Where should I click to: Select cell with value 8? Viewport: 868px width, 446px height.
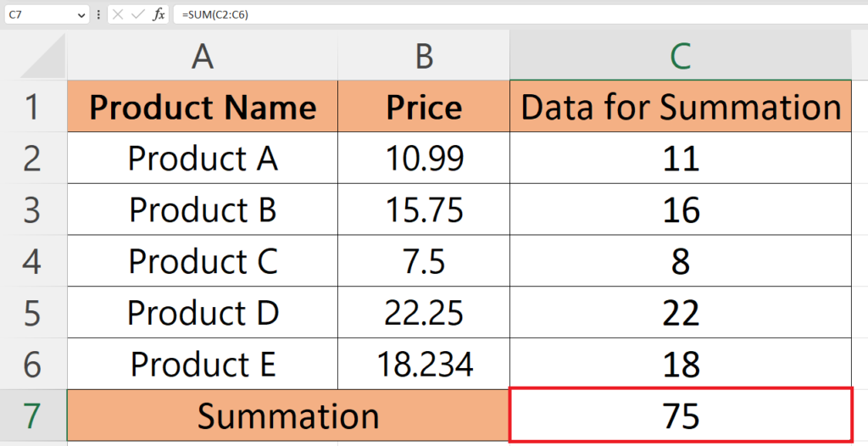[681, 261]
